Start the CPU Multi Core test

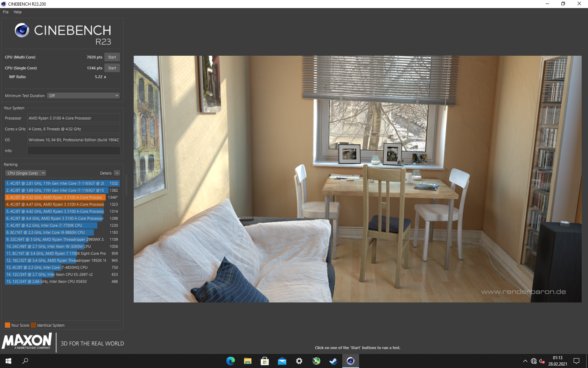click(112, 57)
